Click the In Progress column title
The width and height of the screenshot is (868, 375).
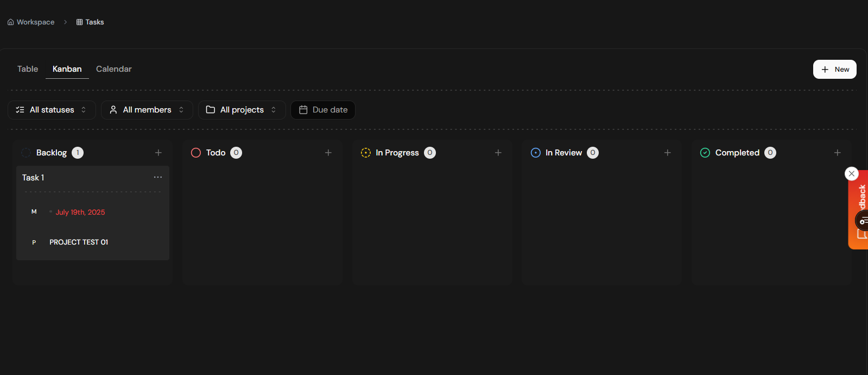397,153
